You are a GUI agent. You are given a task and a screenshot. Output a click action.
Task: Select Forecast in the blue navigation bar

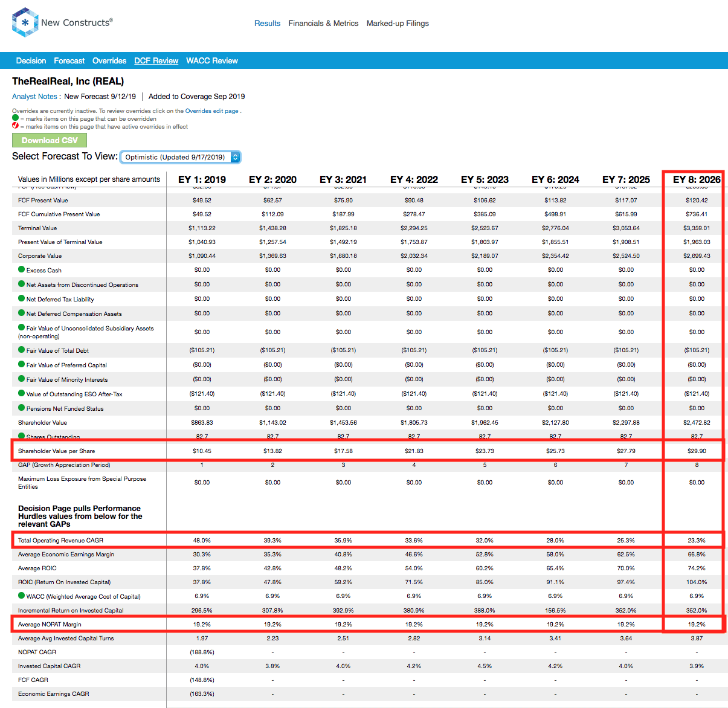click(x=69, y=61)
